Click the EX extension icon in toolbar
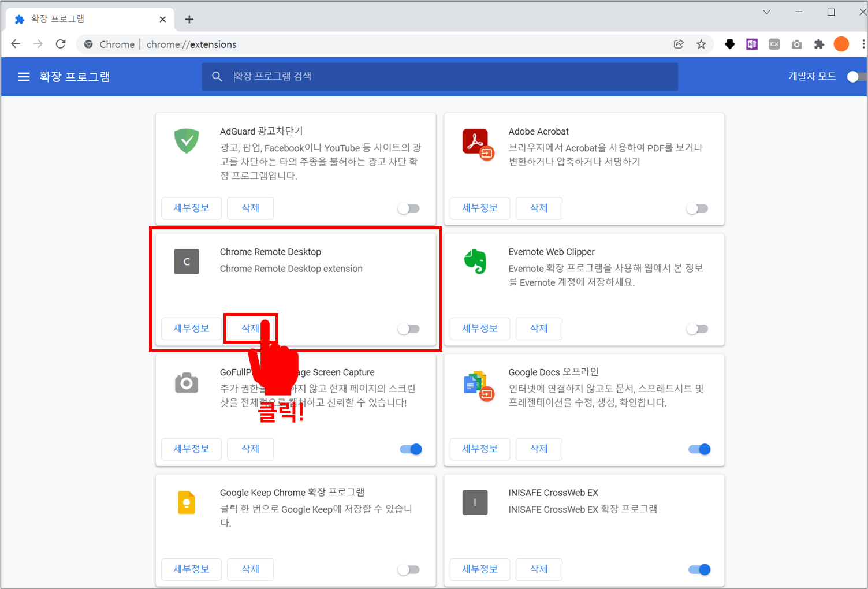 point(774,44)
